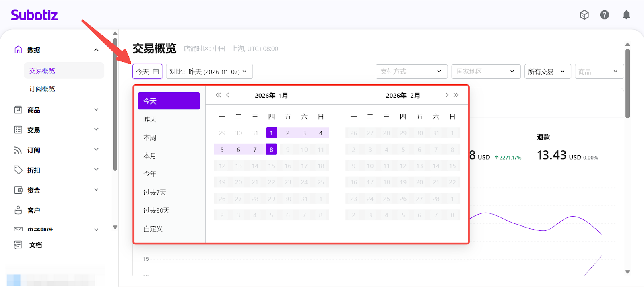Click the calendar icon beside 今天

(156, 72)
